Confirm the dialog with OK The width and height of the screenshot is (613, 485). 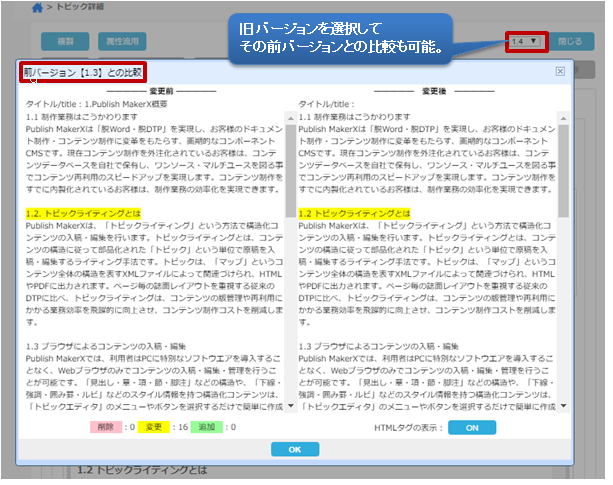295,449
